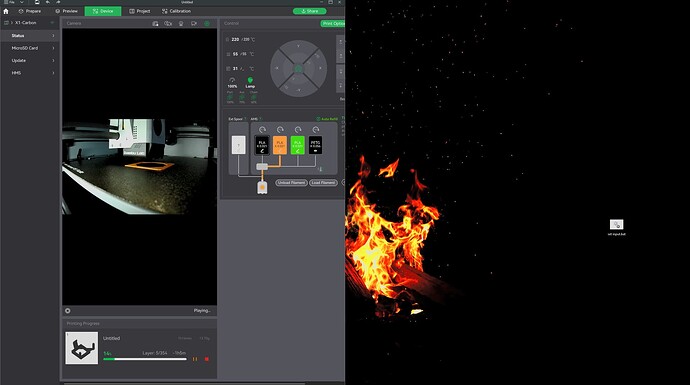This screenshot has height=385, width=690.
Task: Open the File menu dropdown arrow
Action: pos(22,2)
